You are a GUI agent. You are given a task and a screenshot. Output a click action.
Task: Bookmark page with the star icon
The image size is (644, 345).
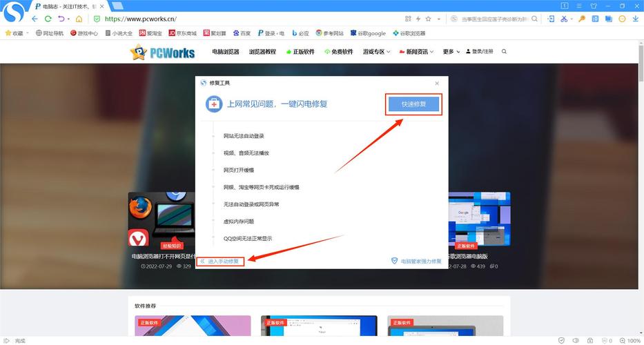pyautogui.click(x=429, y=19)
